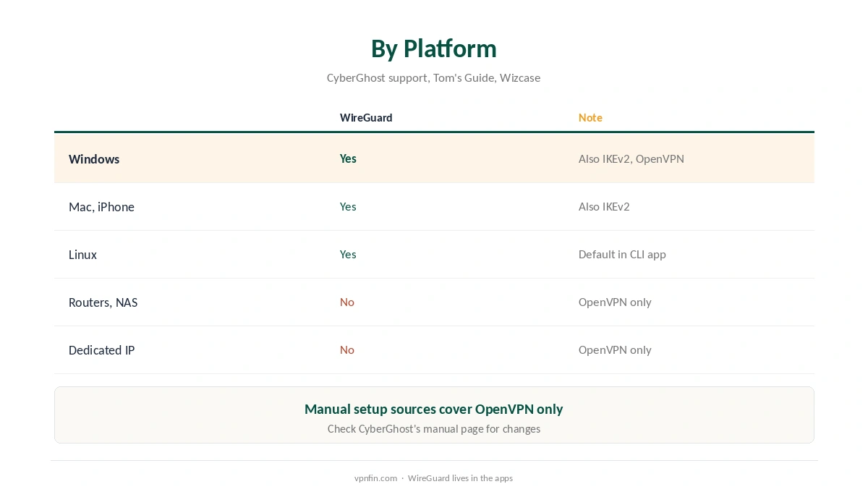Click the 'Dedicated IP' row label
Image resolution: width=868 pixels, height=492 pixels.
pos(101,350)
